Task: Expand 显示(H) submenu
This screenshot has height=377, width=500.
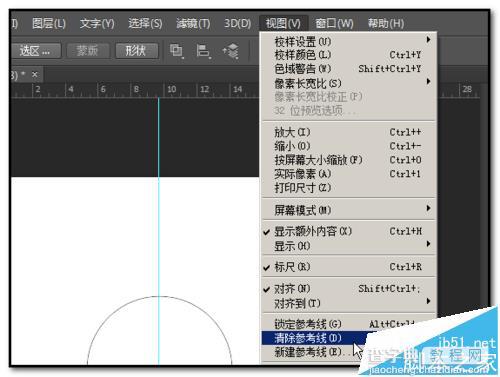Action: coord(349,246)
